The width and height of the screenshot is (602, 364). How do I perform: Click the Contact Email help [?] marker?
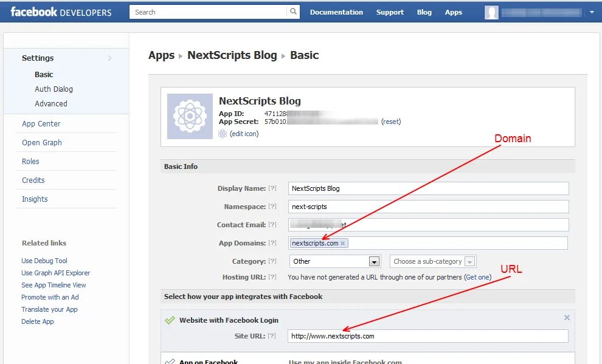coord(272,224)
